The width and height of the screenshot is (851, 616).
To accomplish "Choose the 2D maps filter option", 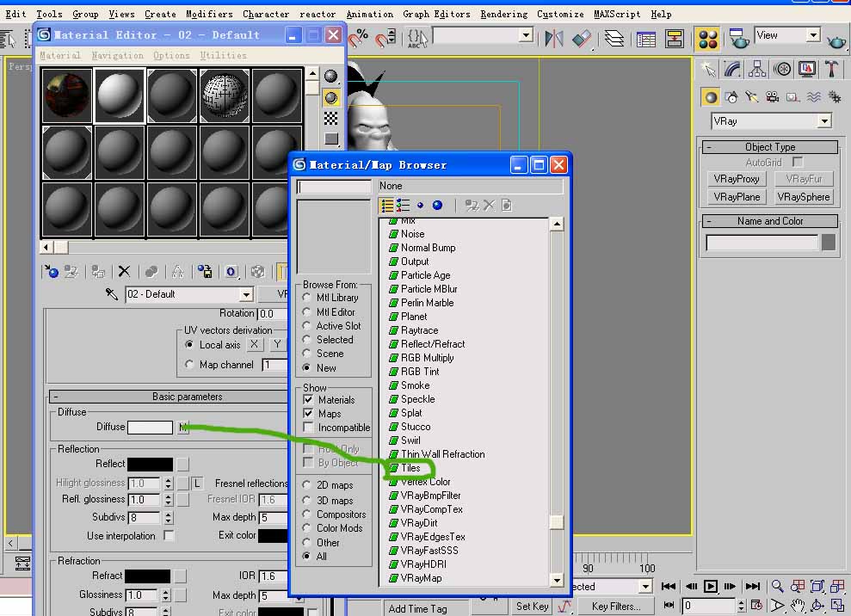I will coord(307,485).
